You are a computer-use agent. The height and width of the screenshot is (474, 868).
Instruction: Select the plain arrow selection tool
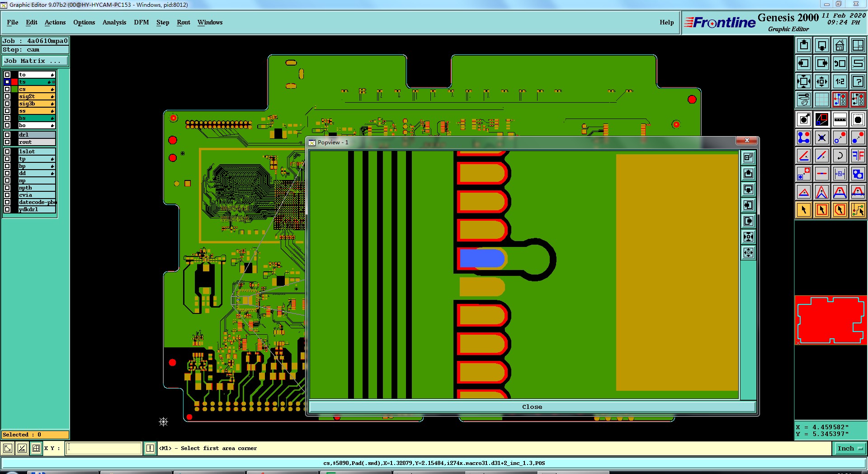(804, 210)
